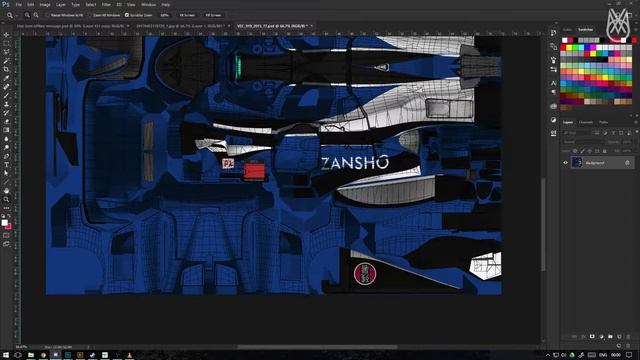The width and height of the screenshot is (640, 360).
Task: Select the Dodge tool
Action: point(6,147)
